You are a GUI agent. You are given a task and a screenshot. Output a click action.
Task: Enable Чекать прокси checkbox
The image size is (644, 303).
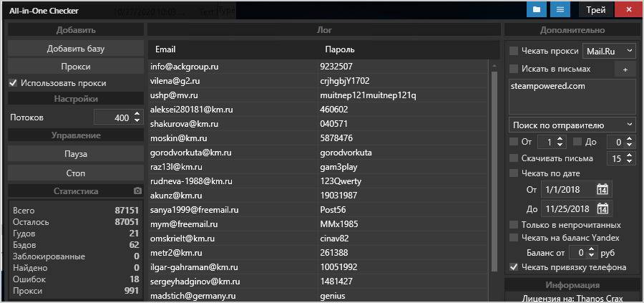(x=513, y=51)
